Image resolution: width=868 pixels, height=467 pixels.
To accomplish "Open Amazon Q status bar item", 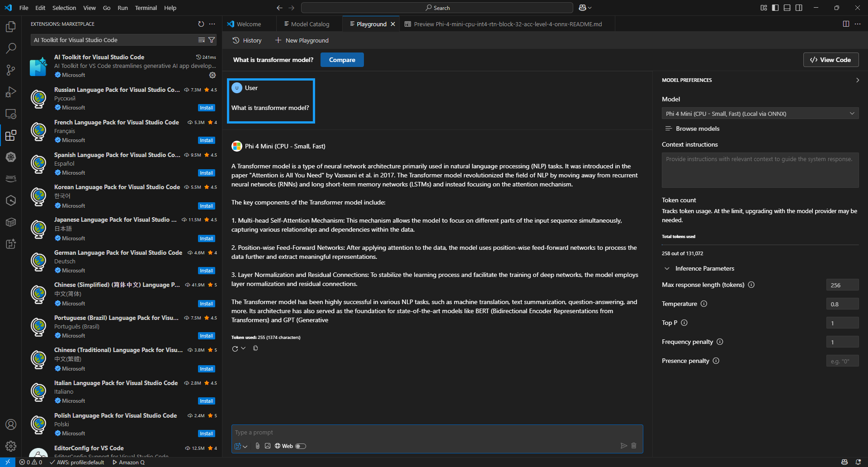I will coord(129,462).
